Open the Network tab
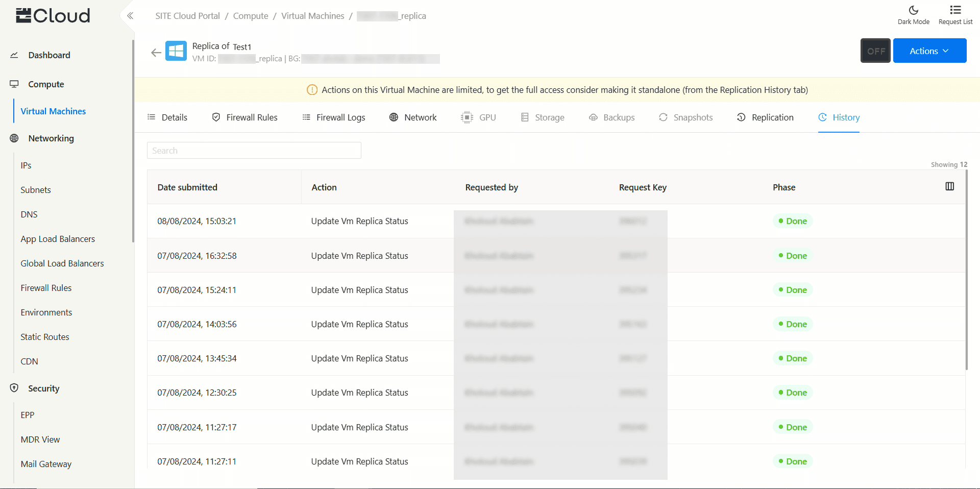 pyautogui.click(x=413, y=117)
